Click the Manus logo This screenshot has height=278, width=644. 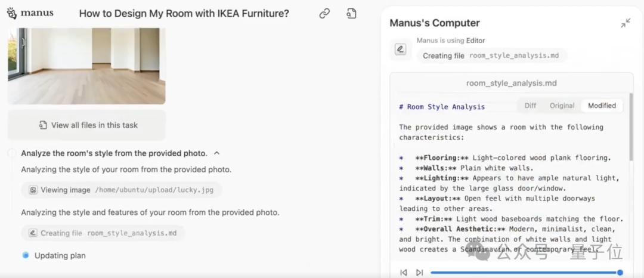tap(29, 13)
